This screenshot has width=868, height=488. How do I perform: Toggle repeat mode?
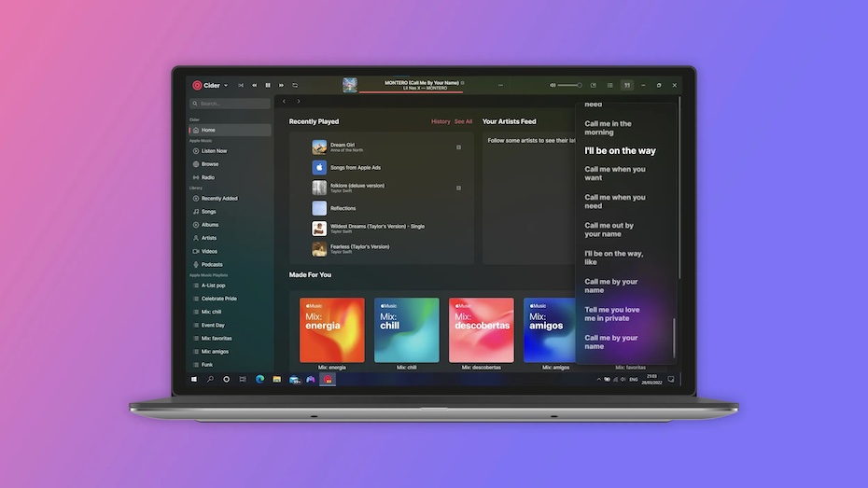(x=295, y=85)
